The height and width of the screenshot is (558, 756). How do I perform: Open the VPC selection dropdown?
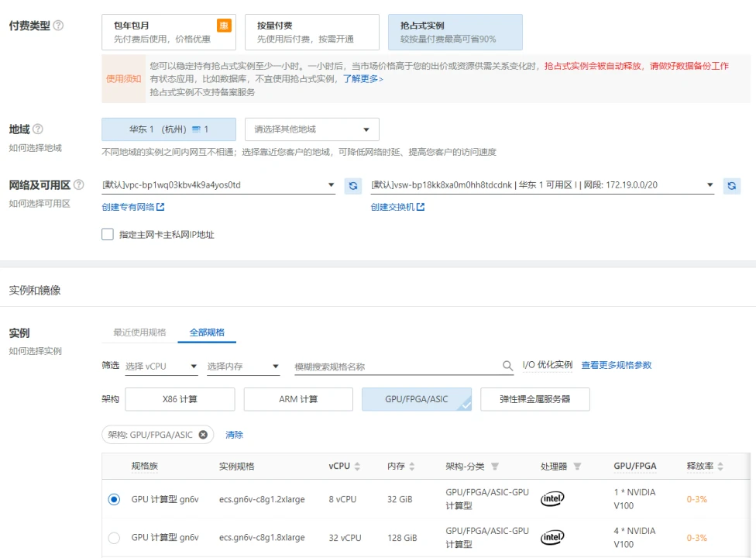coord(218,185)
